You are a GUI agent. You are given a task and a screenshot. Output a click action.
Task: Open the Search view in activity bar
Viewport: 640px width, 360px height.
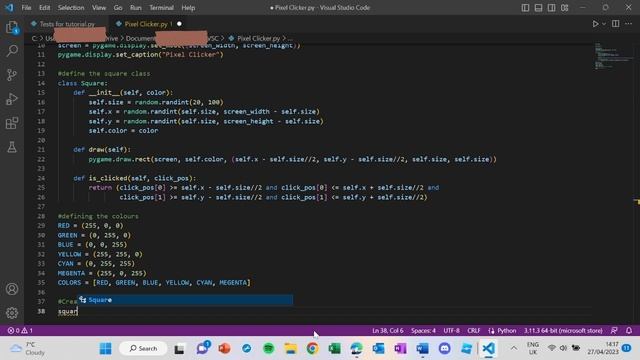coord(12,51)
